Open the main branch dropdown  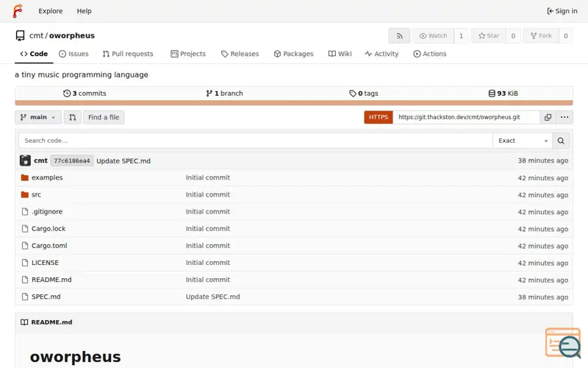38,117
